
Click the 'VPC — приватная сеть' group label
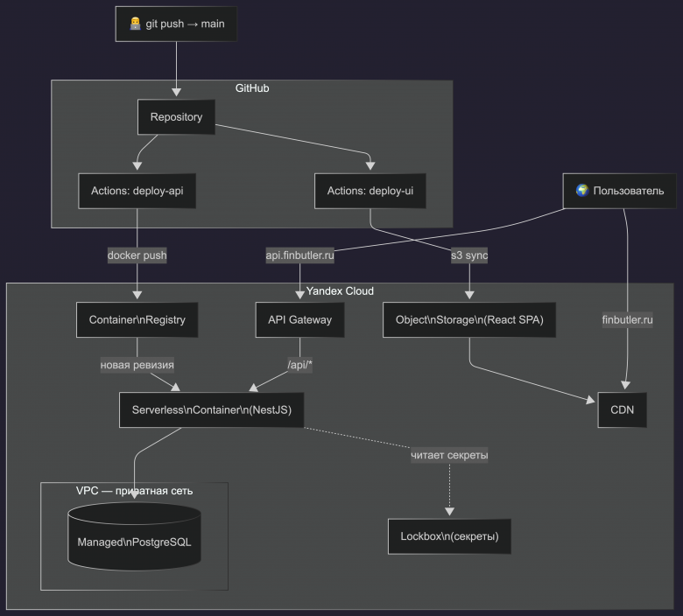[x=135, y=491]
